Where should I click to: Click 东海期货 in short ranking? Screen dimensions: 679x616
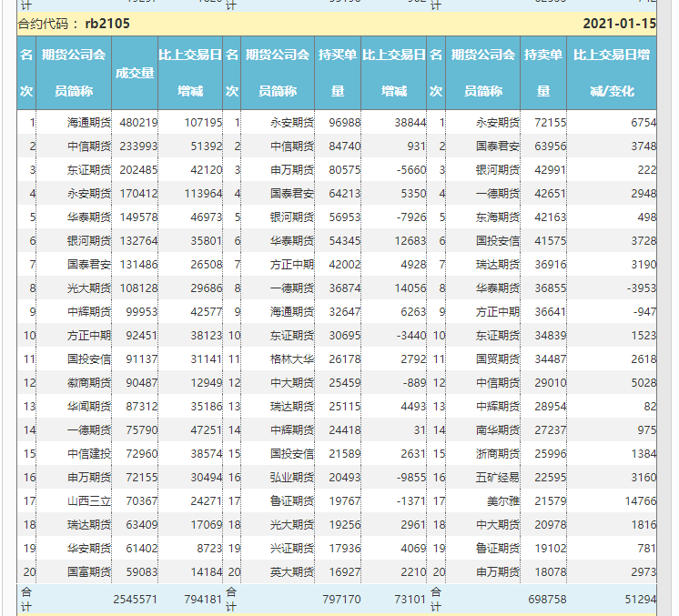pyautogui.click(x=498, y=217)
